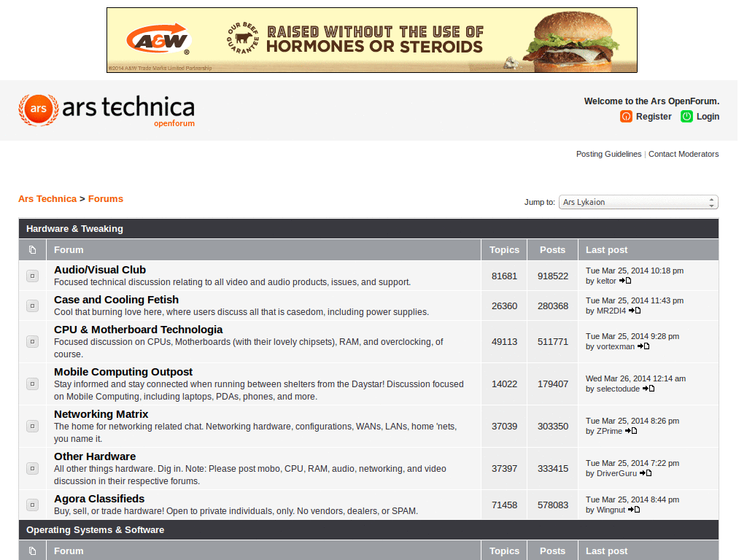View latest post icon next to selectodude
The image size is (747, 560).
[649, 389]
